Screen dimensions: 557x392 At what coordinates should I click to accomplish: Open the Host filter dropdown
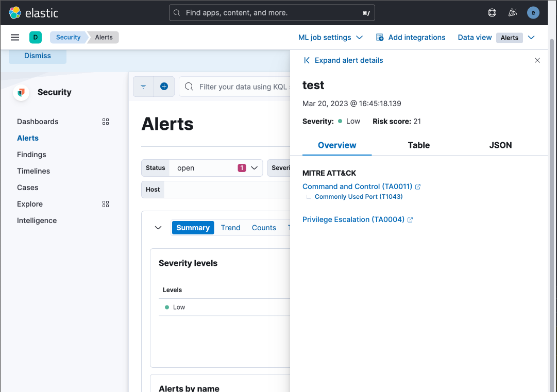coord(216,190)
